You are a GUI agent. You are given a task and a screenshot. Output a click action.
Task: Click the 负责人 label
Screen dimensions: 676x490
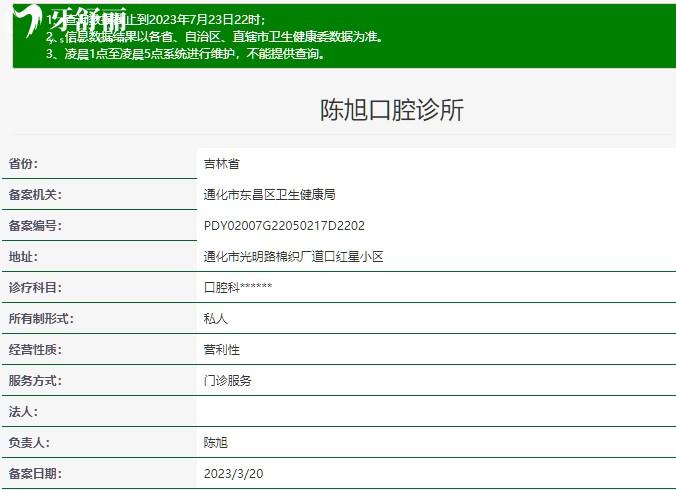29,443
